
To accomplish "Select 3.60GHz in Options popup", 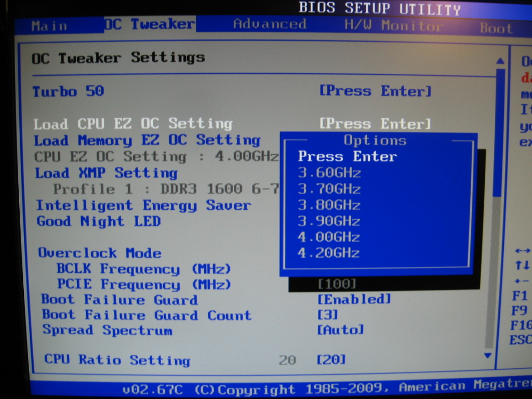I will pos(329,173).
